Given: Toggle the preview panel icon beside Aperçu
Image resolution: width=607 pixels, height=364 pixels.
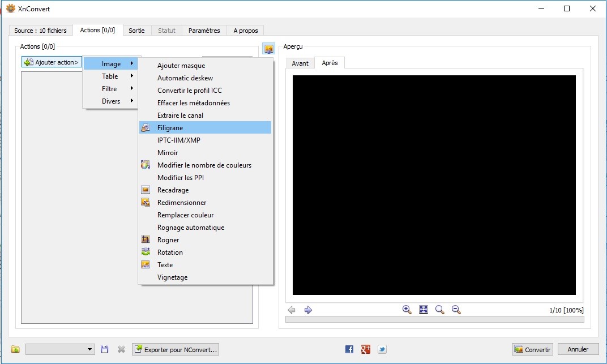Looking at the screenshot, I should (x=268, y=49).
